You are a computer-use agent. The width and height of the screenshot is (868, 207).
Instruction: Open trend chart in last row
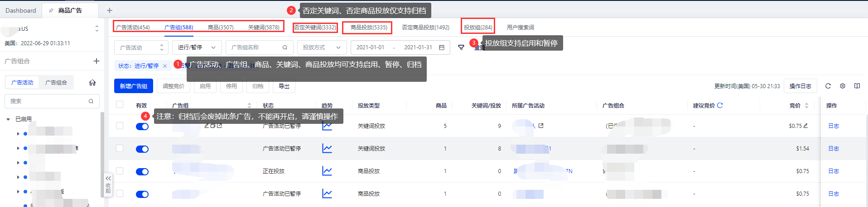tap(327, 193)
